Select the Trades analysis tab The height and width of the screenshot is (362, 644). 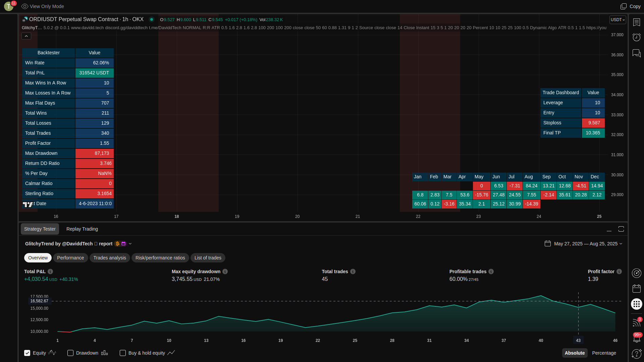[x=110, y=258]
